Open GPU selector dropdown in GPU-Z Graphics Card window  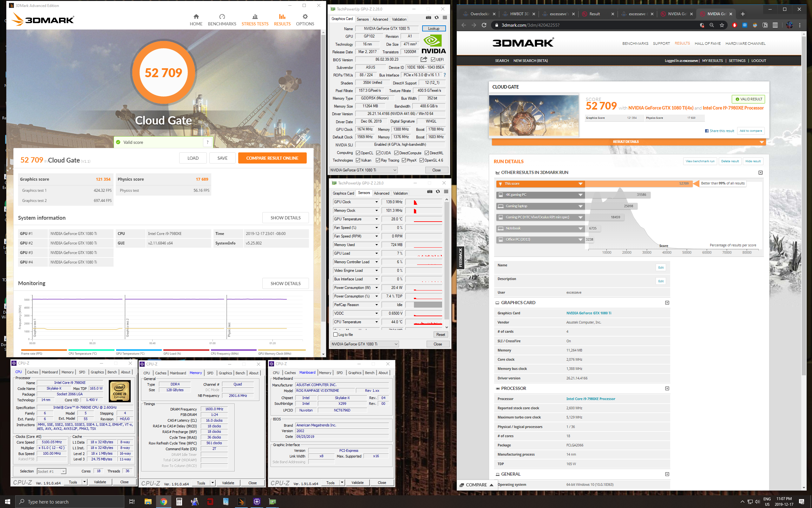coord(363,170)
